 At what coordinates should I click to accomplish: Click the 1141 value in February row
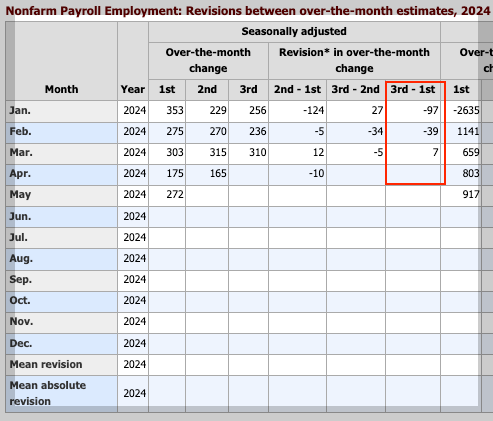pyautogui.click(x=468, y=131)
